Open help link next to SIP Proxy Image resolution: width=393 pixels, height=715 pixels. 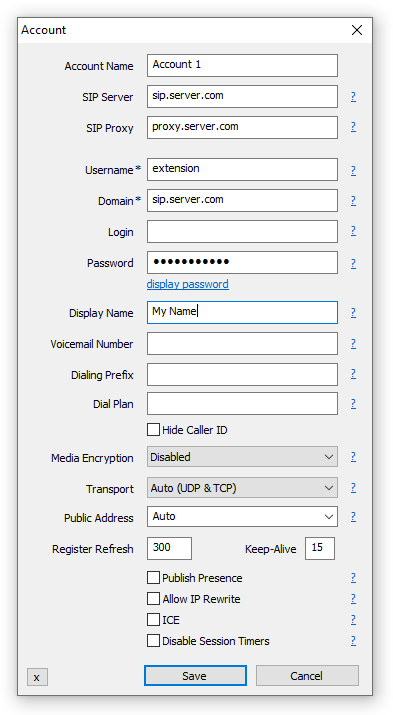353,127
